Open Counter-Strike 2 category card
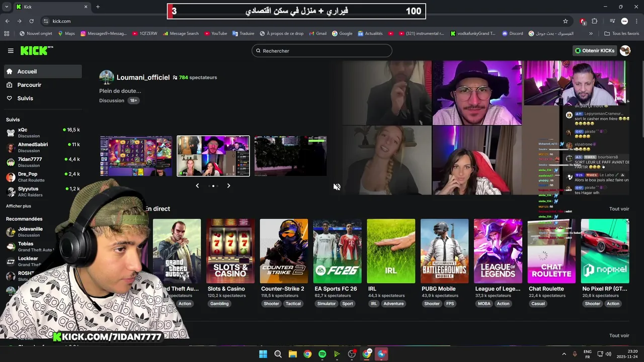644x362 pixels. point(284,251)
